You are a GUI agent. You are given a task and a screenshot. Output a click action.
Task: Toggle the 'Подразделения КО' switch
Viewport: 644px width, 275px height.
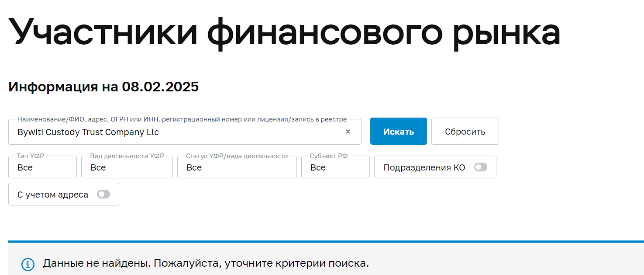[480, 167]
